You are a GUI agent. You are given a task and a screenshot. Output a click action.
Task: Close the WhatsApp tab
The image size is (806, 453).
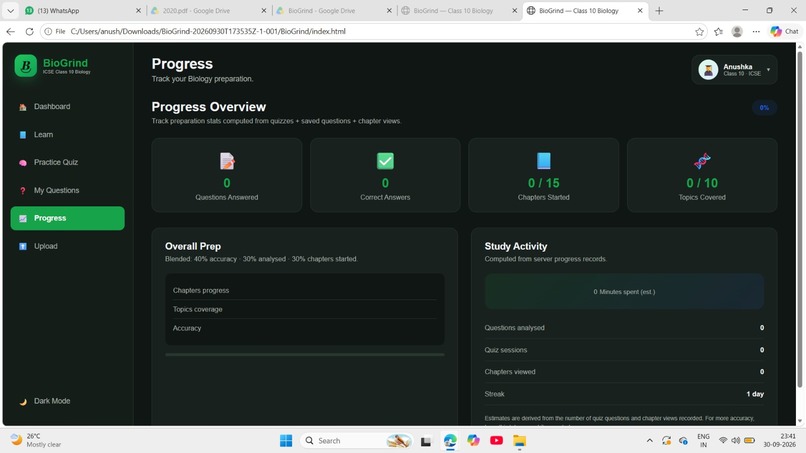point(138,10)
